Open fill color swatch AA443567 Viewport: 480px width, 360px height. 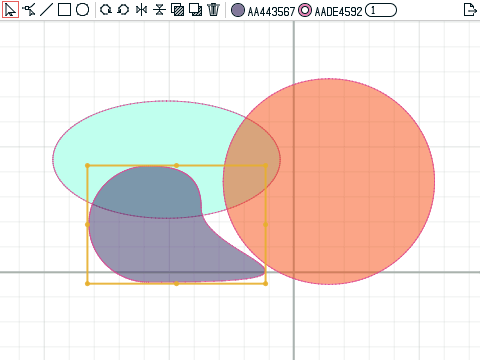[x=238, y=11]
